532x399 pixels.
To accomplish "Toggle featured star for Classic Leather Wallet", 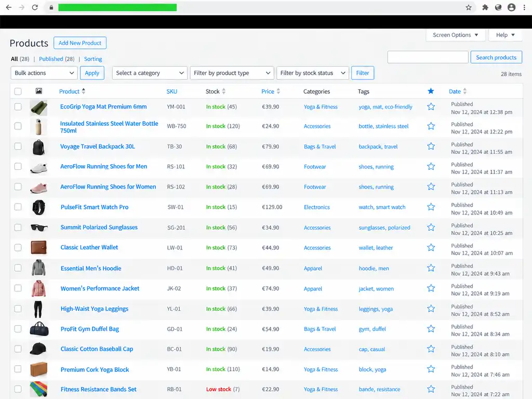I will [x=431, y=248].
